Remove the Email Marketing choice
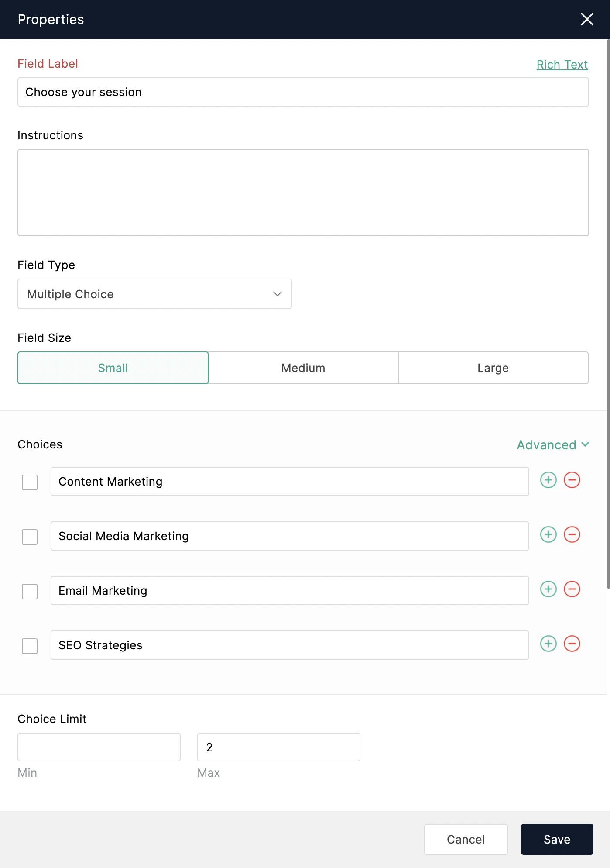 pyautogui.click(x=572, y=589)
